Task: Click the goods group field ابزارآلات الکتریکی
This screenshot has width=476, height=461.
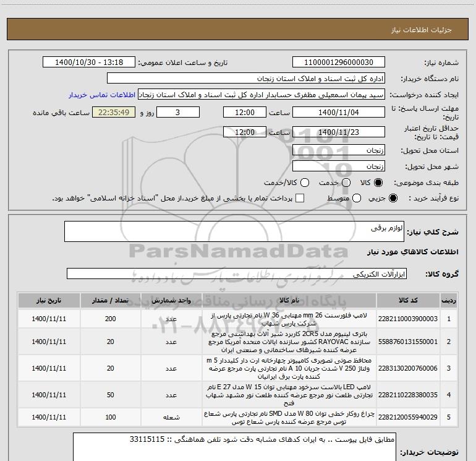Action: click(237, 274)
